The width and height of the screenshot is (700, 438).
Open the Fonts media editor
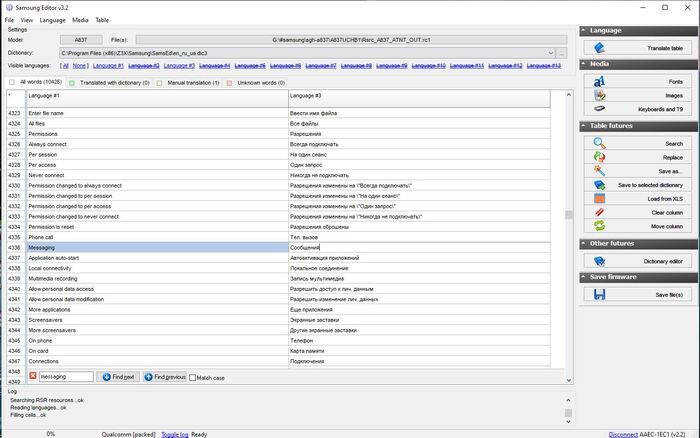click(x=638, y=82)
